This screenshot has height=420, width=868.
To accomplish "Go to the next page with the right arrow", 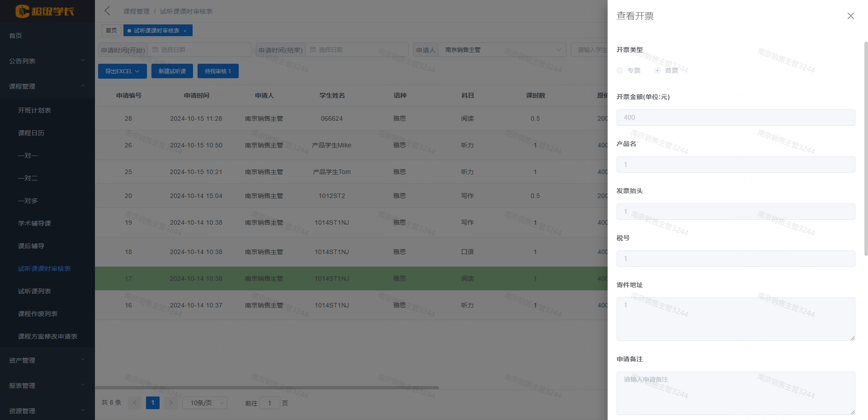I will coord(171,402).
